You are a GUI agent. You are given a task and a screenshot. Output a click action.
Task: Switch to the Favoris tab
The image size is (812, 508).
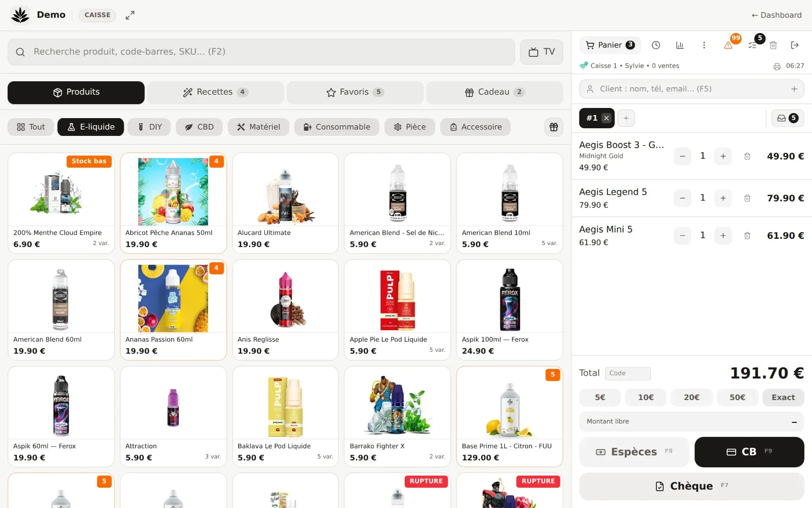[x=355, y=92]
